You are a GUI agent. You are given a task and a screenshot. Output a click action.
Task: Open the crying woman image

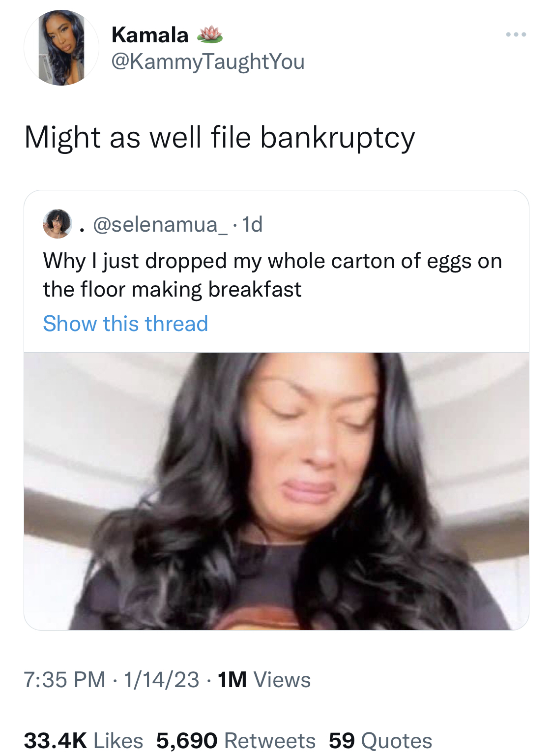(276, 491)
